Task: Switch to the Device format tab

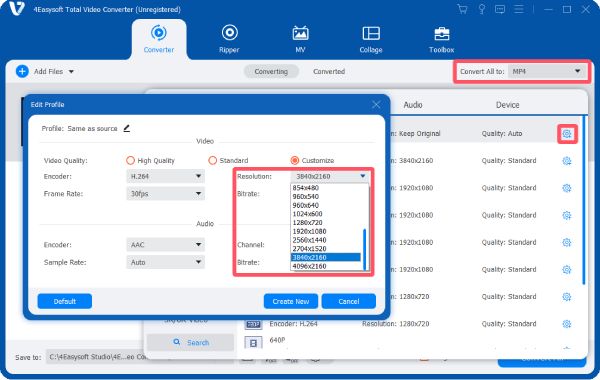Action: pyautogui.click(x=507, y=105)
